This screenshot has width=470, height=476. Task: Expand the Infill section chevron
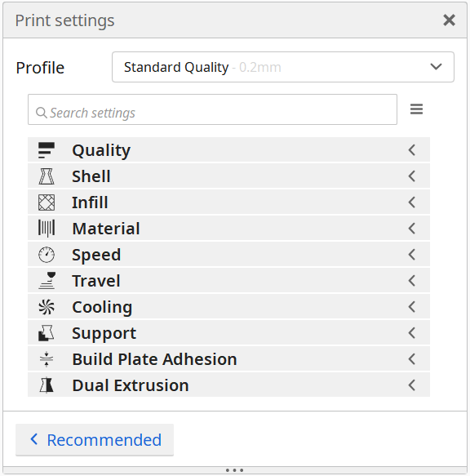412,202
